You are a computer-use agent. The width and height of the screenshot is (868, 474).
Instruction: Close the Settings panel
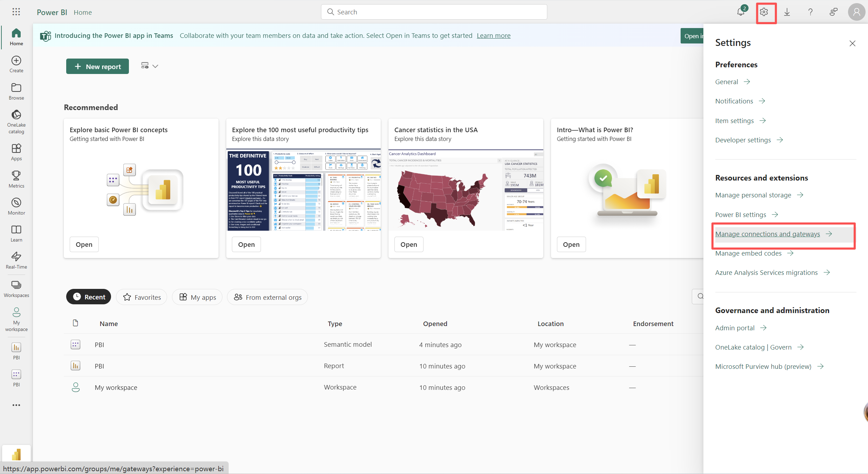(852, 43)
